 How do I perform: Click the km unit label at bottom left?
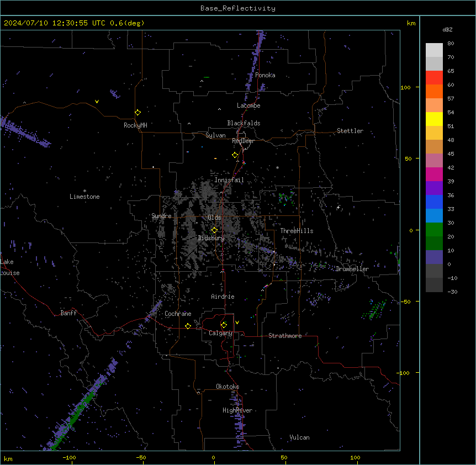[x=8, y=458]
